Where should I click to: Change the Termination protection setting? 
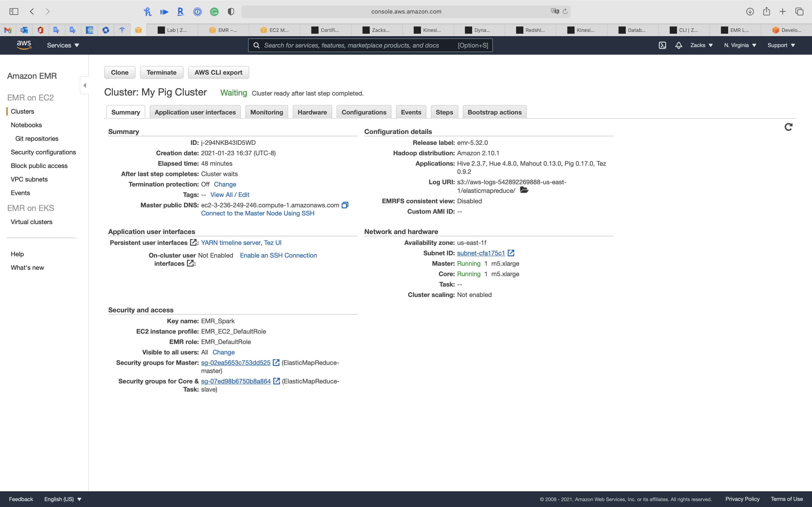click(225, 184)
